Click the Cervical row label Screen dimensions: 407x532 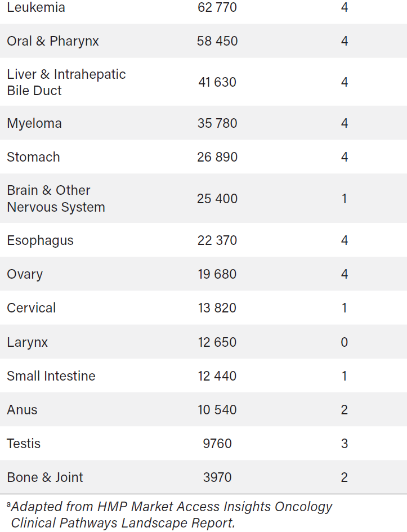[x=32, y=308]
